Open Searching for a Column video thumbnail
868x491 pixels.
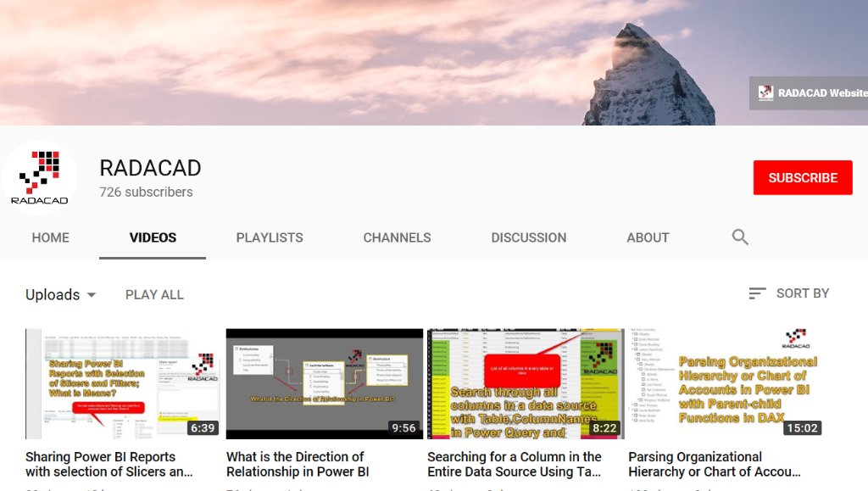point(526,383)
